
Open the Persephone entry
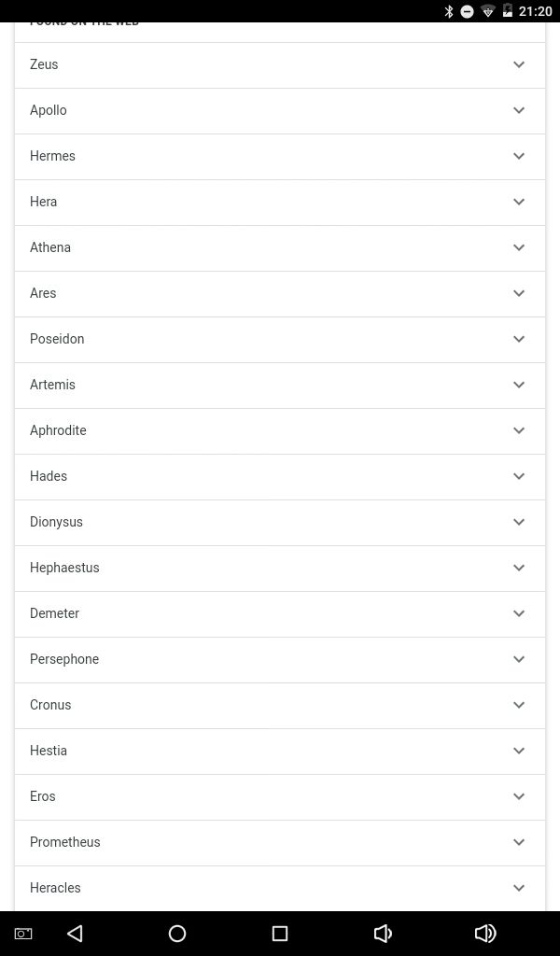(x=280, y=660)
